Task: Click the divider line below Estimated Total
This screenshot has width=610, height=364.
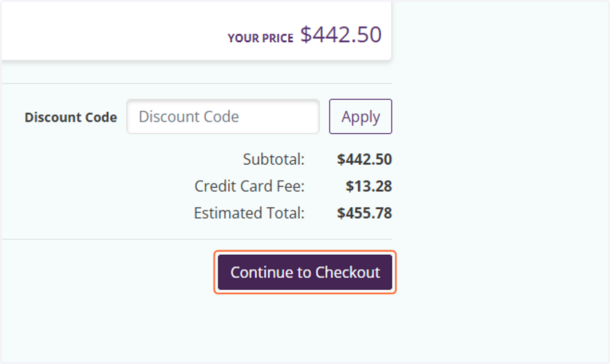Action: [x=197, y=239]
